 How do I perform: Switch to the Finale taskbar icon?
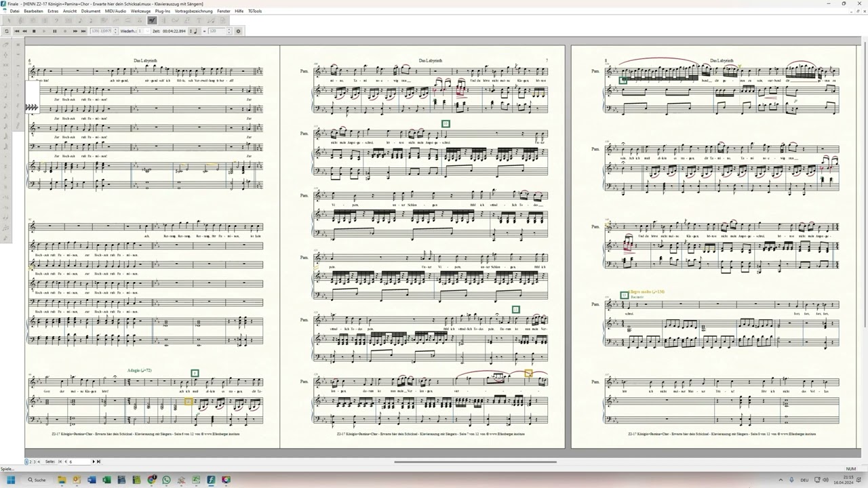(x=211, y=480)
